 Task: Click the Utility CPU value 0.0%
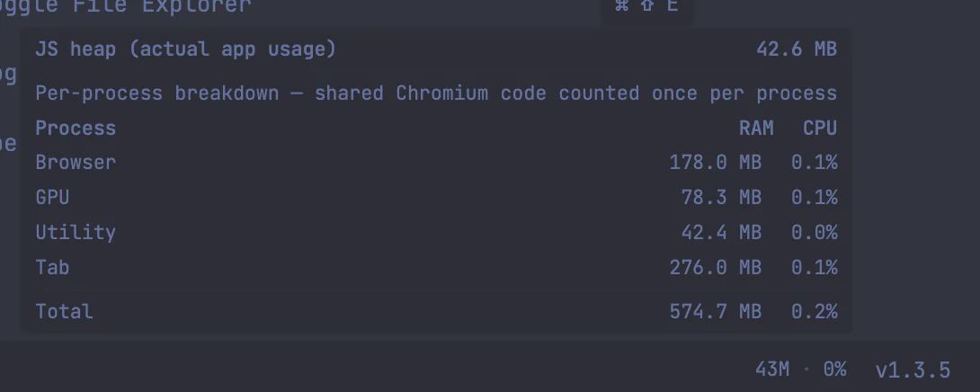point(814,232)
